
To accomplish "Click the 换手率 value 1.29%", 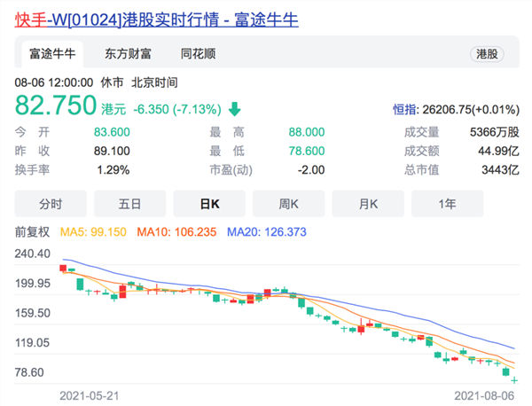I will pyautogui.click(x=113, y=170).
